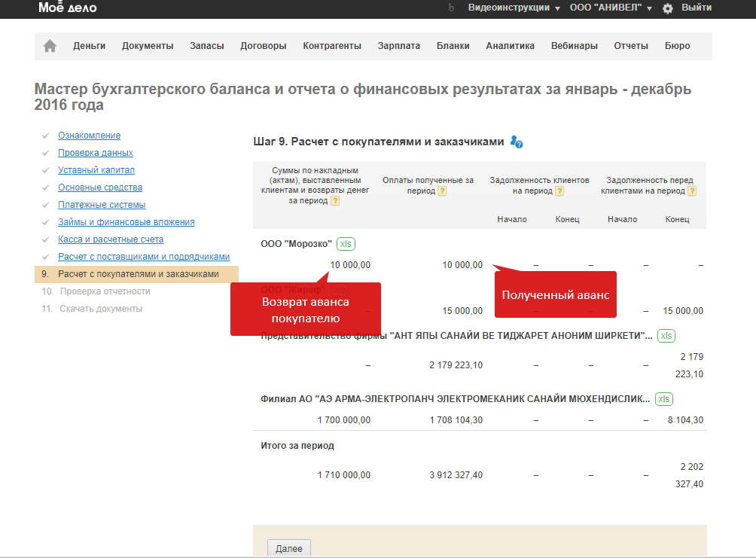Click the Моё дело logo
The image size is (756, 558).
(68, 8)
